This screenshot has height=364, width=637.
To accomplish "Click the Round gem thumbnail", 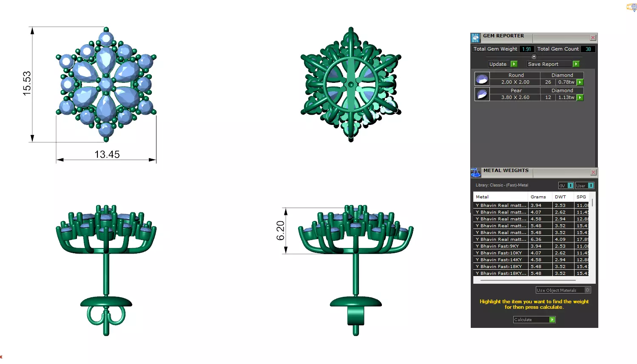I will [482, 79].
